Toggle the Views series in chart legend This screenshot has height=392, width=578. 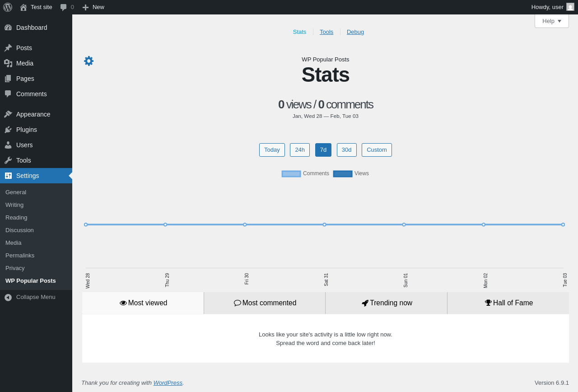(351, 173)
